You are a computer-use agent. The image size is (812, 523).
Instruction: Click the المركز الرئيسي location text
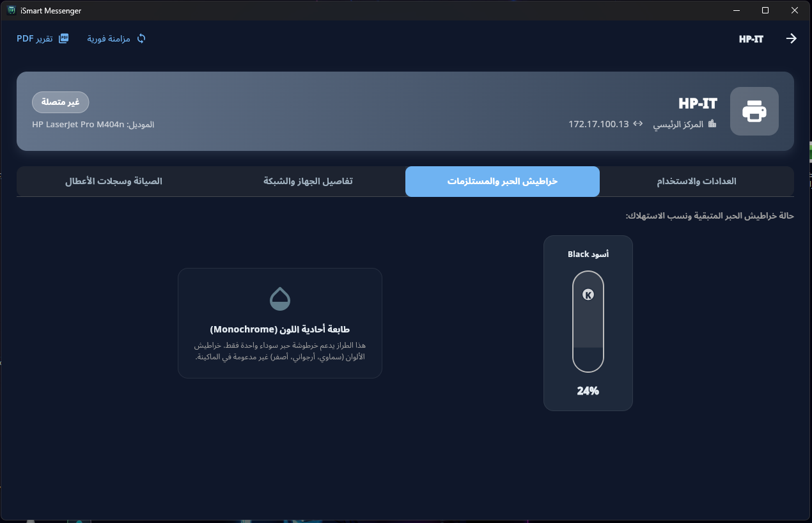678,124
